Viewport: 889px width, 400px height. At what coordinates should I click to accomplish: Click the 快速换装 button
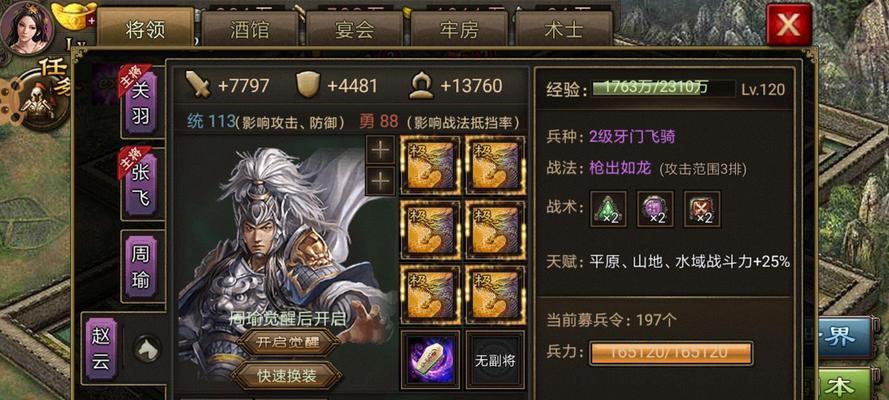[x=286, y=376]
